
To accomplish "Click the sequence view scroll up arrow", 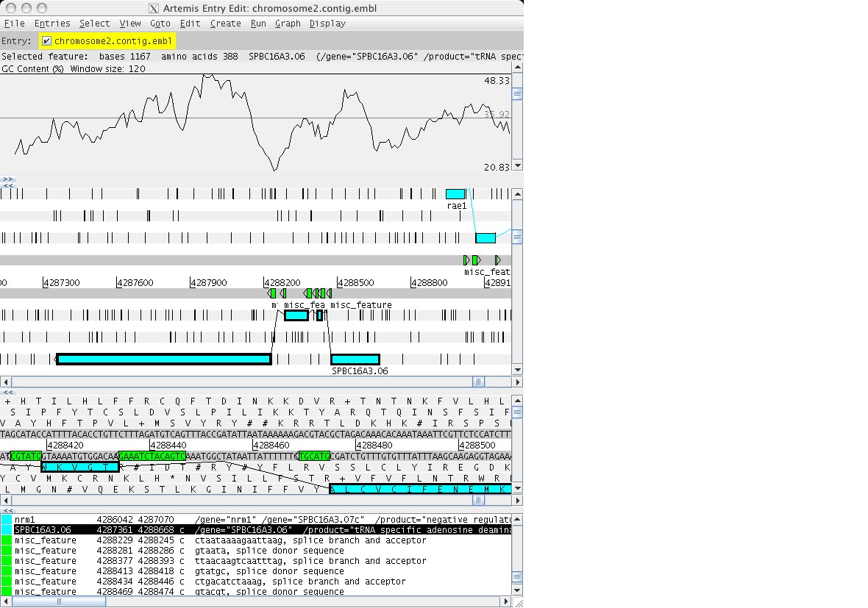I will [x=518, y=401].
